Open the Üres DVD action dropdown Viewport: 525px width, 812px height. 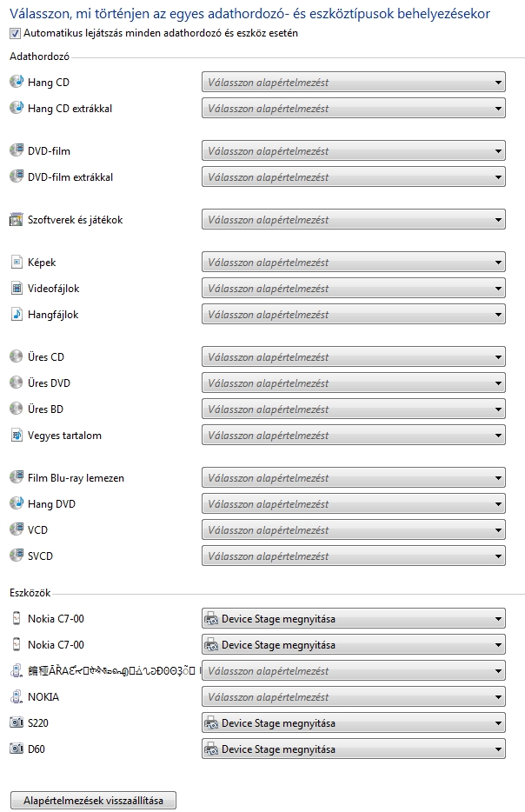(x=353, y=383)
